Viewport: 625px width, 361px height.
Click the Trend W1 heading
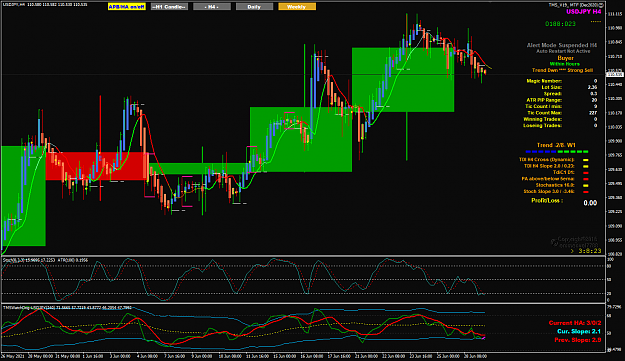coord(556,145)
